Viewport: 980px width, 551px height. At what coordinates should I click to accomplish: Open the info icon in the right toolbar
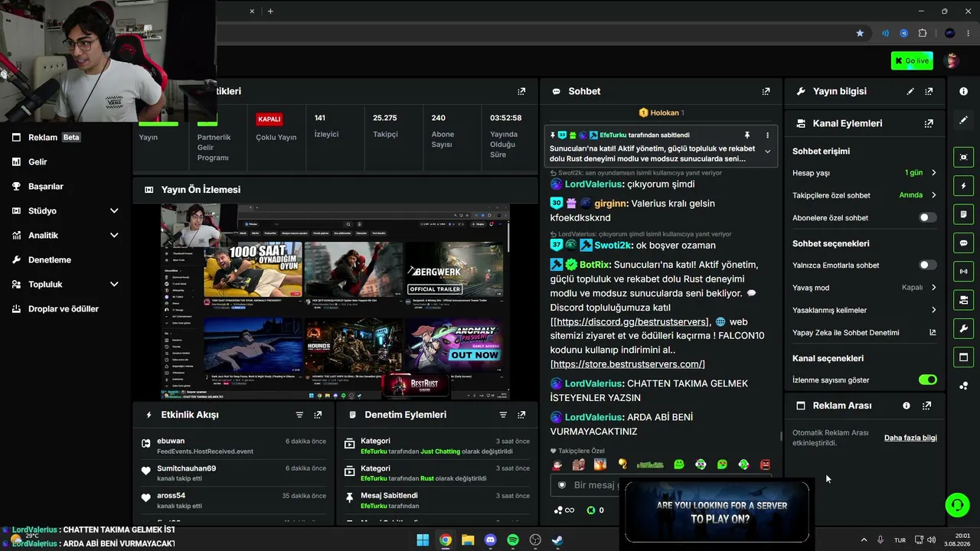[963, 91]
